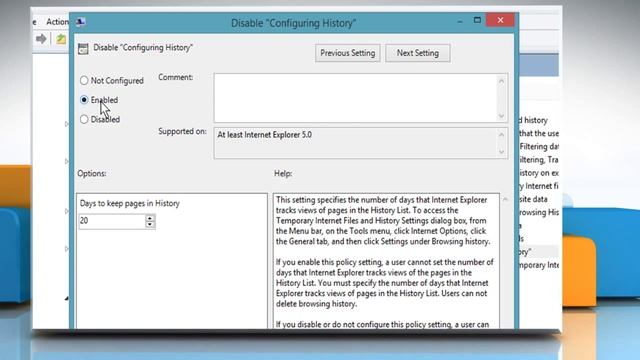Select the Not Configured radio button
640x360 pixels.
point(84,80)
